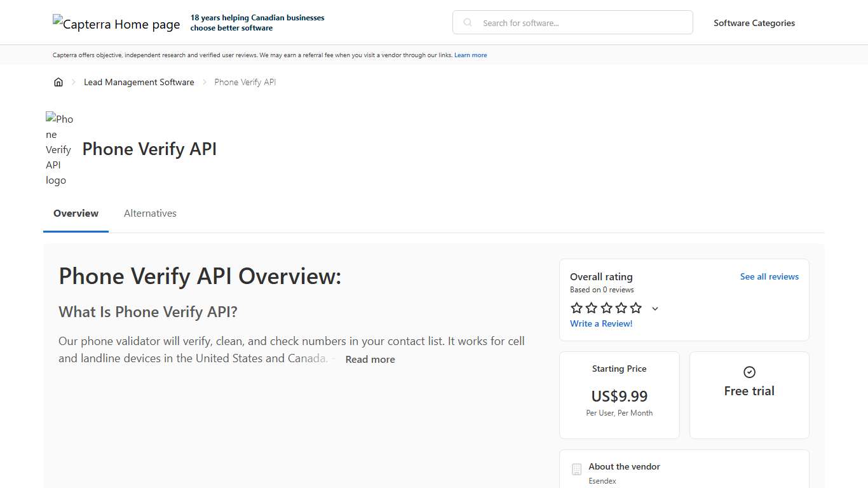Click the search magnifier icon
This screenshot has width=868, height=488.
tap(467, 22)
